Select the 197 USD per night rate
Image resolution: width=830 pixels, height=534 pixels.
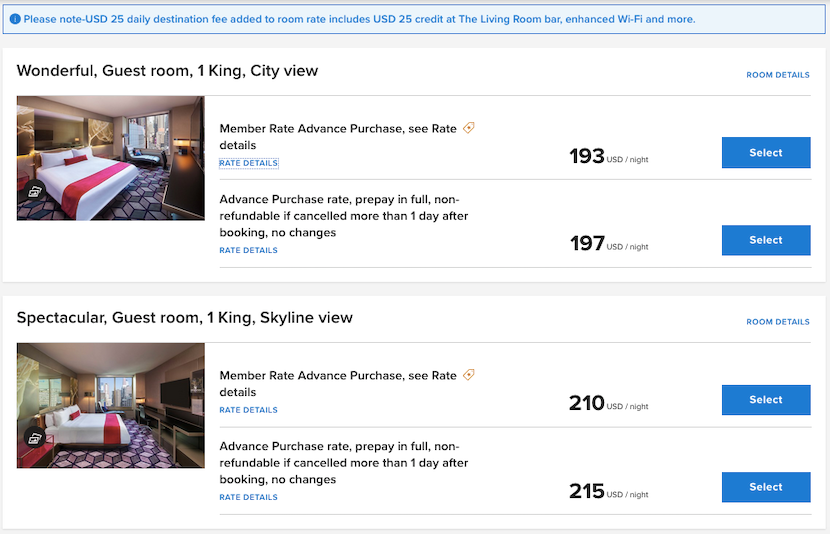point(765,240)
